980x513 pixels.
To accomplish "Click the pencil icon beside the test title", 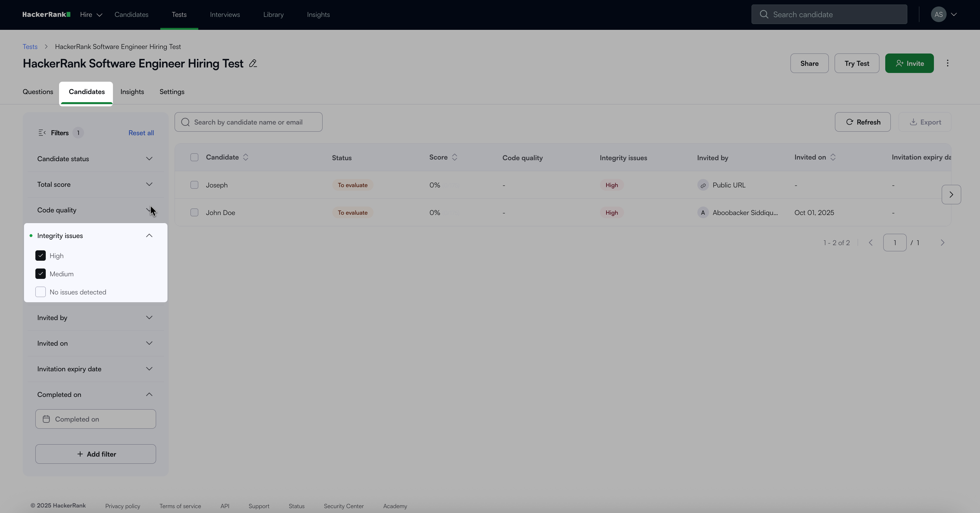I will [x=253, y=64].
